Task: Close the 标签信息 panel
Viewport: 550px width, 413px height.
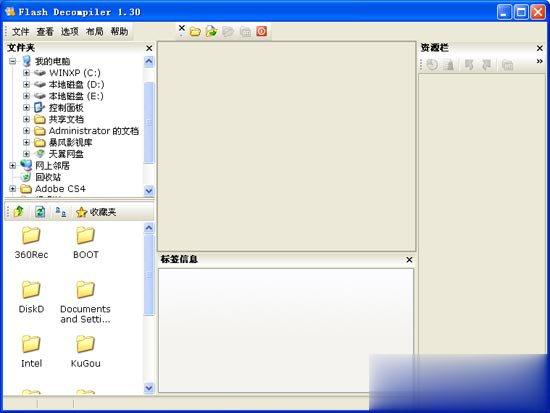Action: [x=409, y=260]
